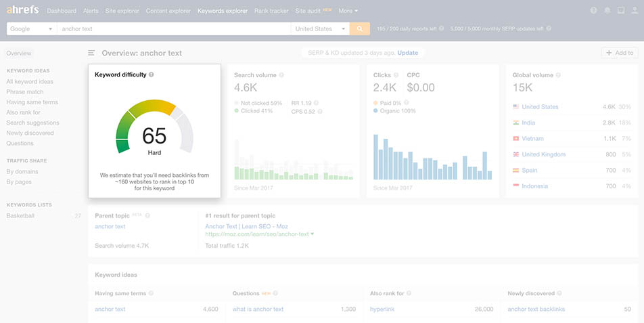Screen dimensions: 644x323
Task: Open By pages traffic share
Action: 19,182
